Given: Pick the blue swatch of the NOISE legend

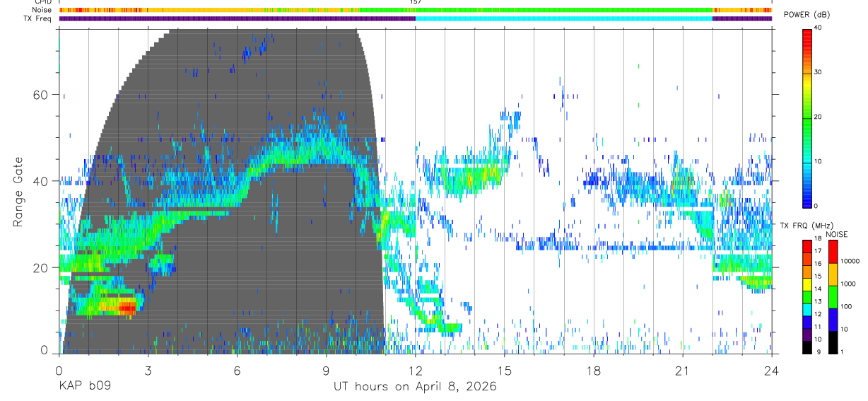Looking at the screenshot, I should point(832,320).
